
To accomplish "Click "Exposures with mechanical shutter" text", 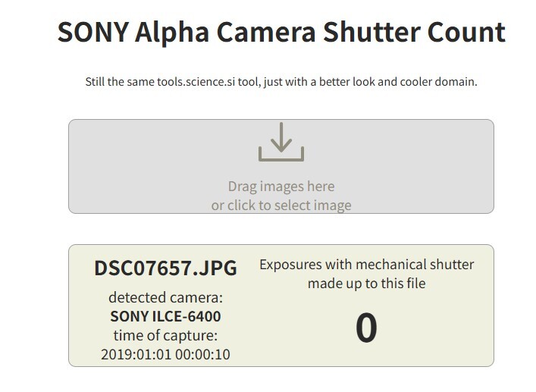I will click(x=366, y=265).
